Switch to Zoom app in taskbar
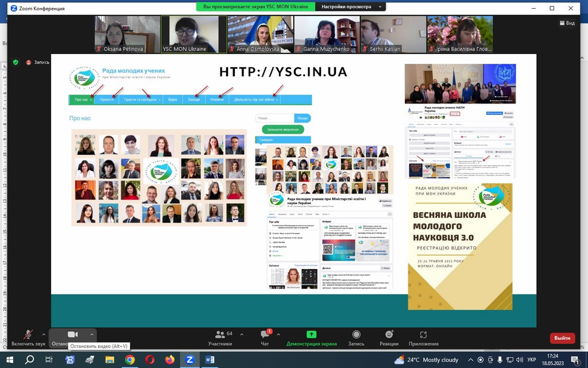Image resolution: width=588 pixels, height=368 pixels. coord(189,360)
